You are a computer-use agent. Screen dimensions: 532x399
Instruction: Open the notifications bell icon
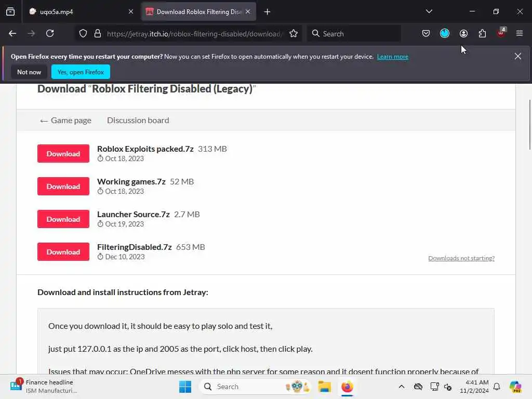click(x=497, y=387)
